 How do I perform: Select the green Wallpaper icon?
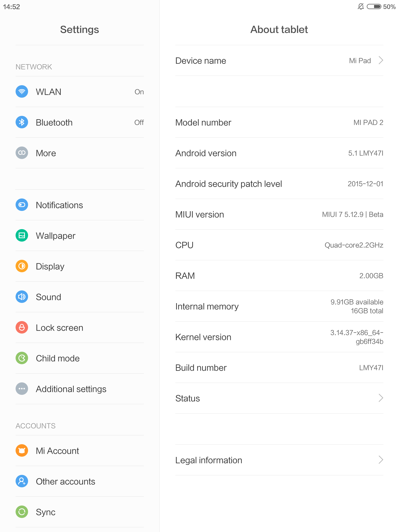[x=22, y=236]
